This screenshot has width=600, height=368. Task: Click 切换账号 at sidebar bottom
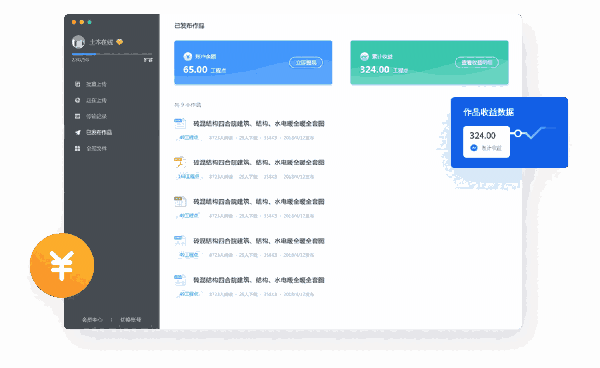point(130,319)
